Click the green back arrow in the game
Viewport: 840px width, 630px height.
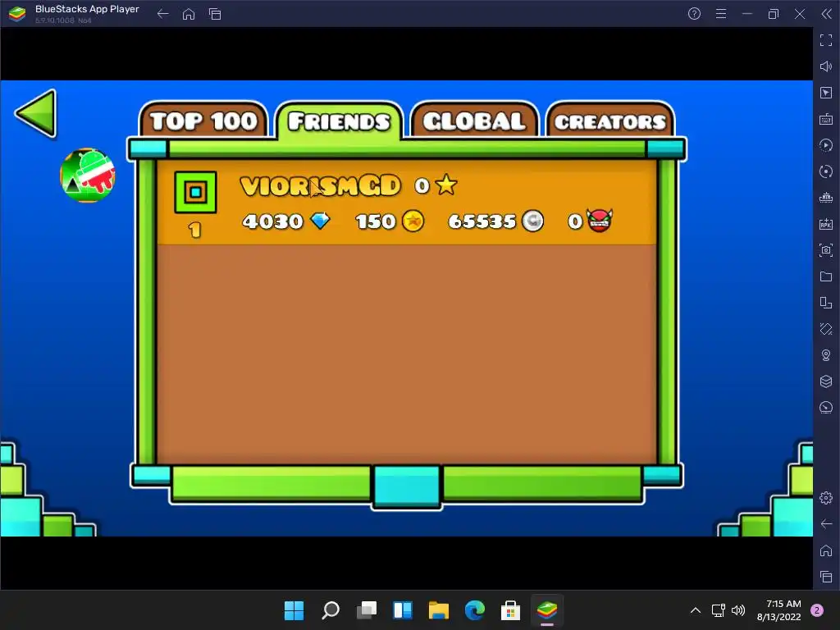(36, 113)
